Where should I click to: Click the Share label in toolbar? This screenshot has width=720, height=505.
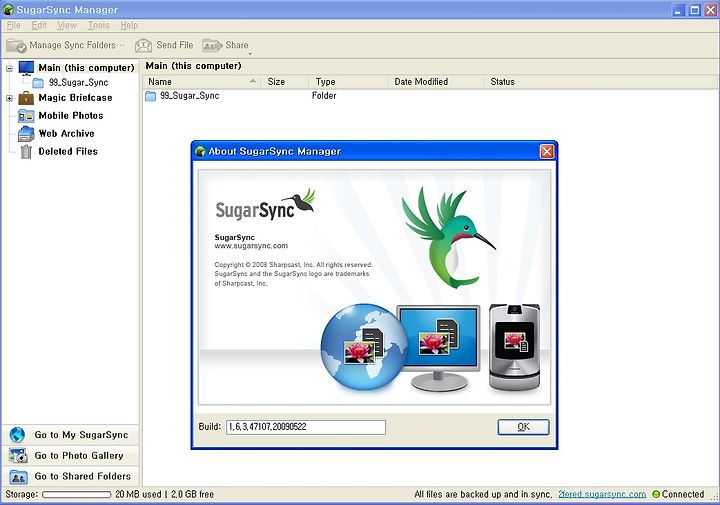pyautogui.click(x=236, y=45)
